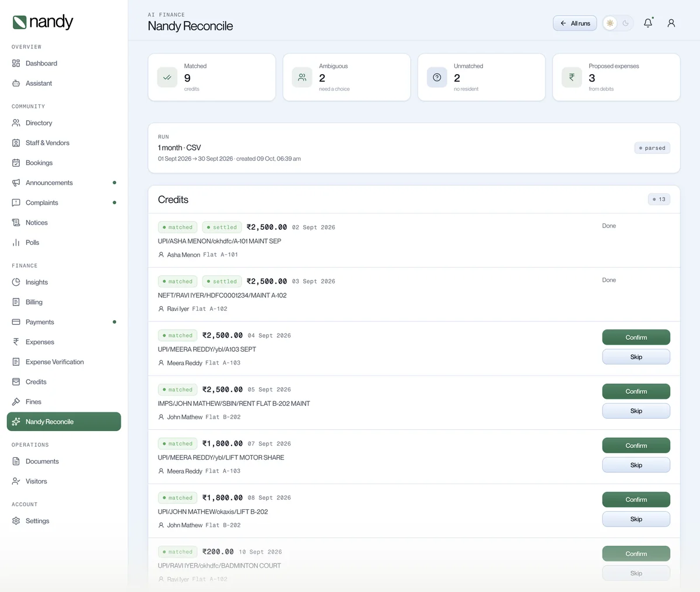The width and height of the screenshot is (700, 592).
Task: Open the Bookings calendar icon
Action: [16, 163]
